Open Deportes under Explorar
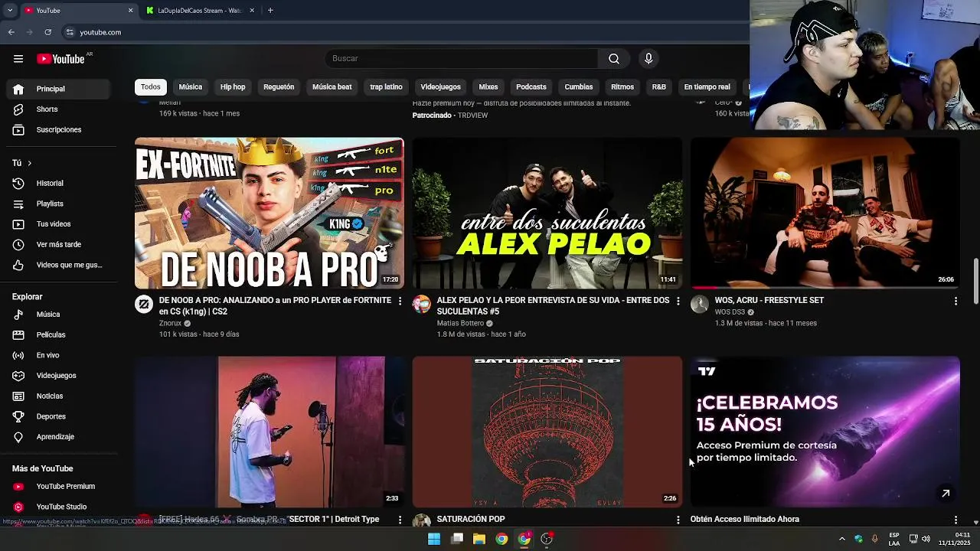This screenshot has height=551, width=980. 60,416
